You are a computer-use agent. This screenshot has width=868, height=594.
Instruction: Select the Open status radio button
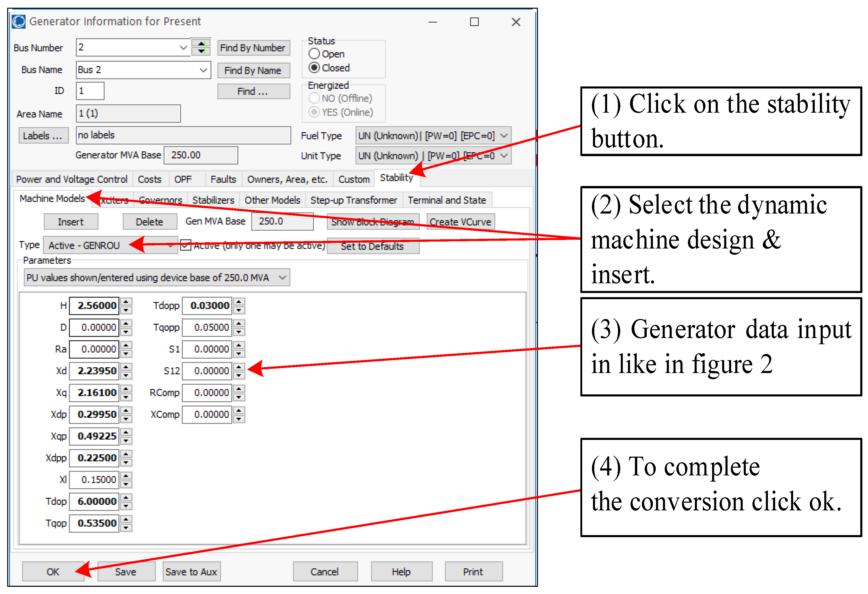pyautogui.click(x=314, y=54)
